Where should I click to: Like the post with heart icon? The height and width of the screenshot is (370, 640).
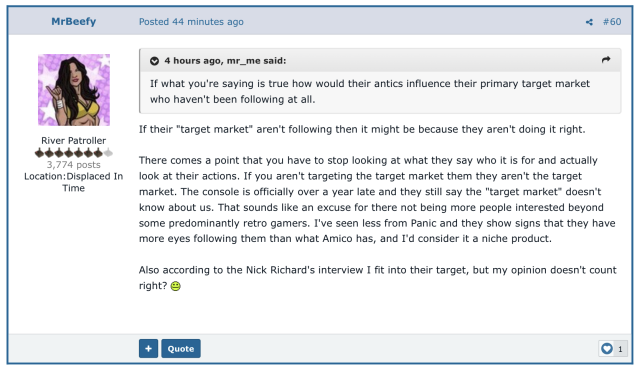607,348
